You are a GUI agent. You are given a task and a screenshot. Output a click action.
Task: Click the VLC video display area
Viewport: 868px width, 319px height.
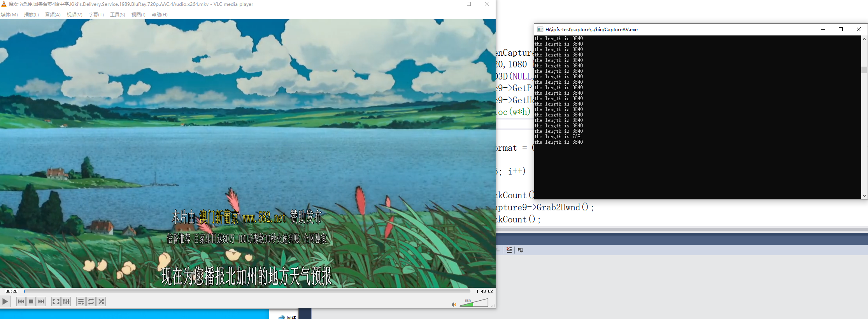(248, 153)
